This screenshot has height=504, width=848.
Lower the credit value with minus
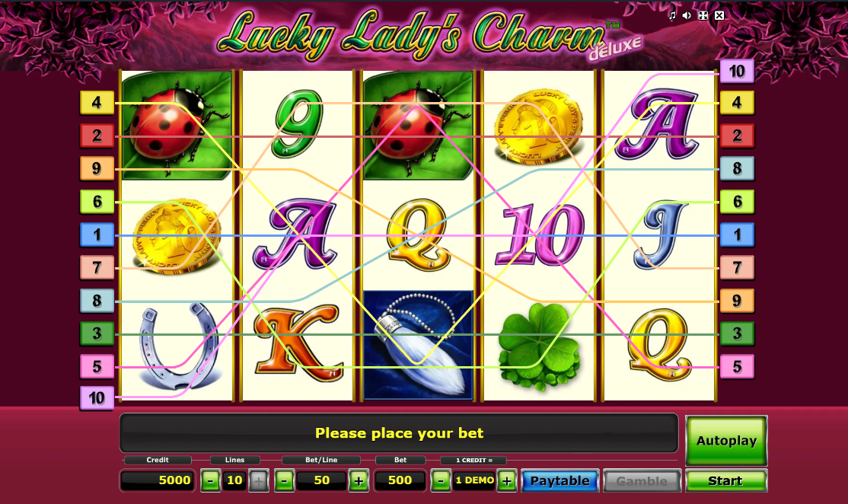click(441, 480)
